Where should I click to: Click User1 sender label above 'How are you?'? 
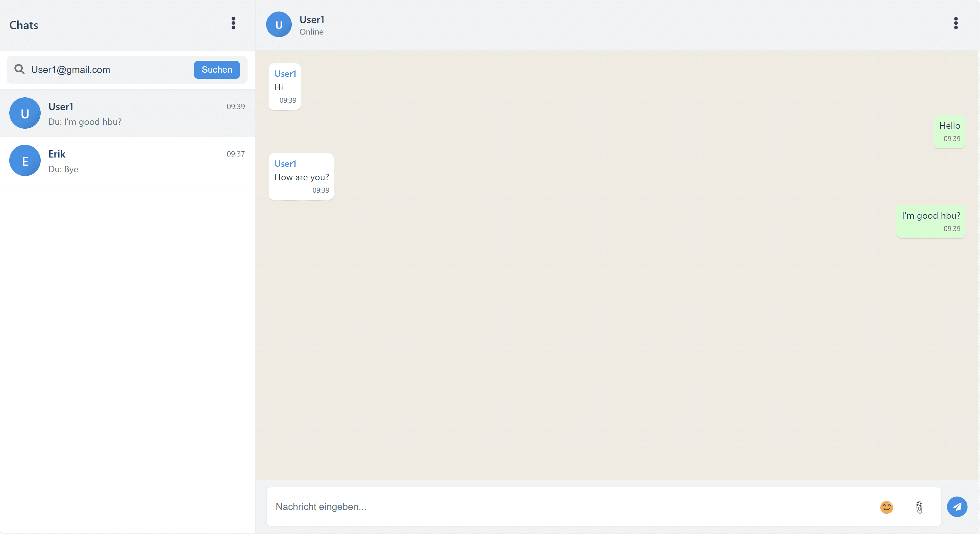(x=285, y=164)
